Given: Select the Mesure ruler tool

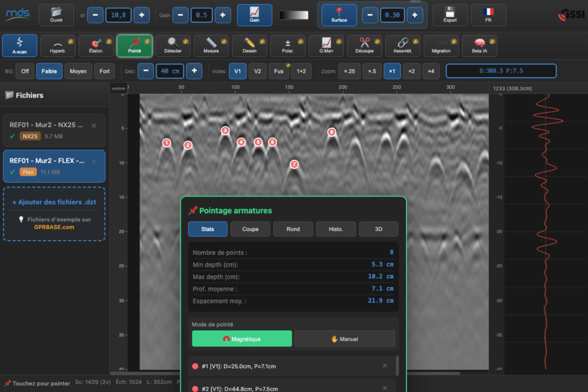Looking at the screenshot, I should pyautogui.click(x=211, y=45).
